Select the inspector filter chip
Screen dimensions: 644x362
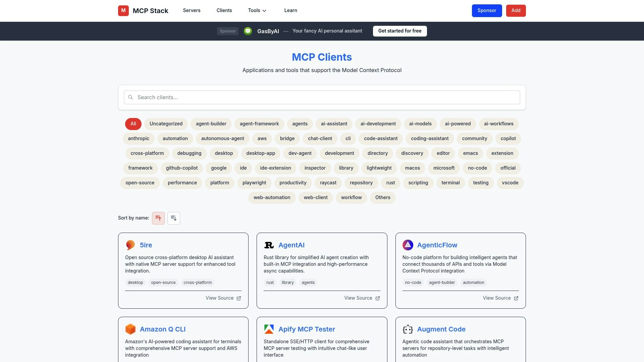(x=315, y=168)
